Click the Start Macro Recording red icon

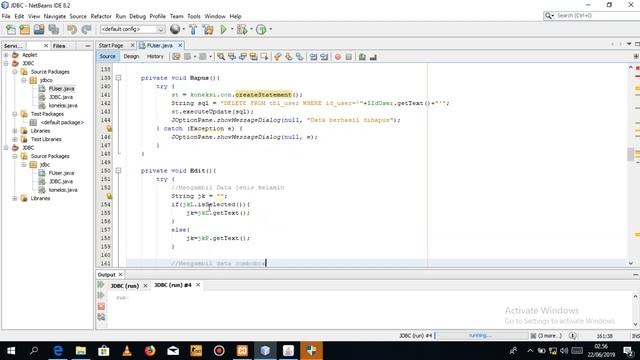[338, 57]
